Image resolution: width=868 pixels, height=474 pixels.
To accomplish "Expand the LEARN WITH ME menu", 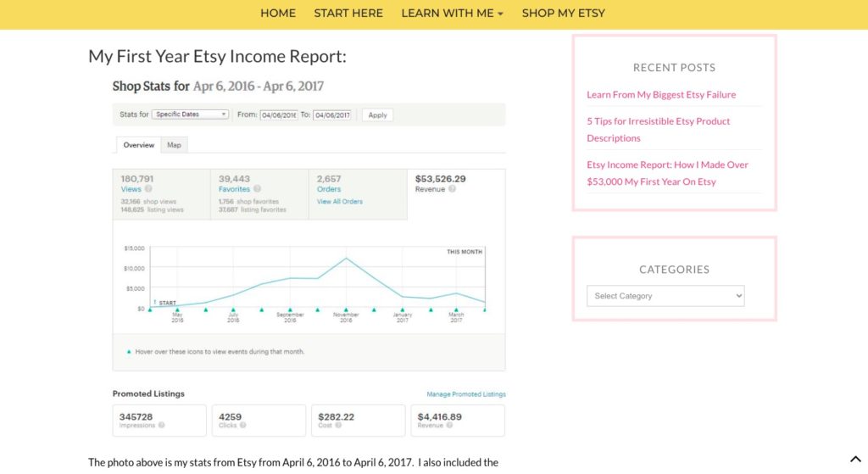I will click(x=453, y=14).
